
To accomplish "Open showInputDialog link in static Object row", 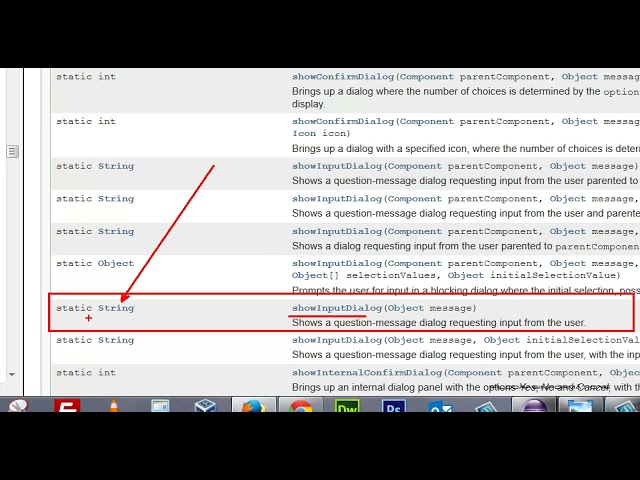I will (337, 263).
